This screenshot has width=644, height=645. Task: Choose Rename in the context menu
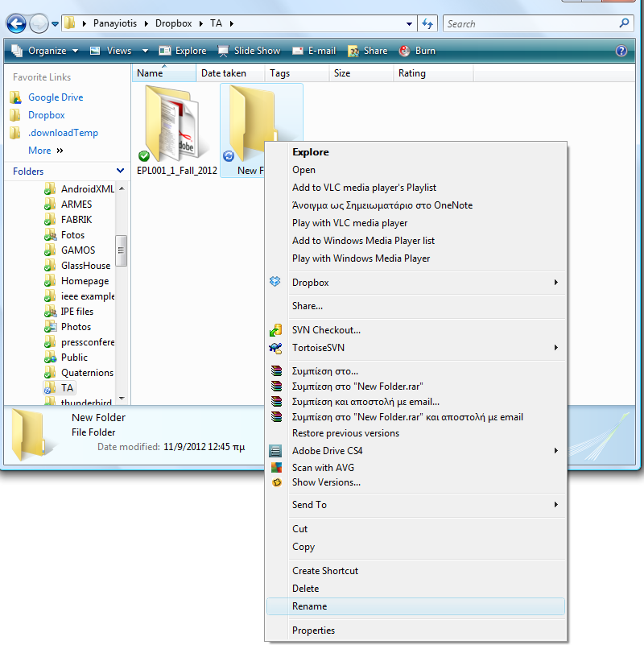click(415, 606)
